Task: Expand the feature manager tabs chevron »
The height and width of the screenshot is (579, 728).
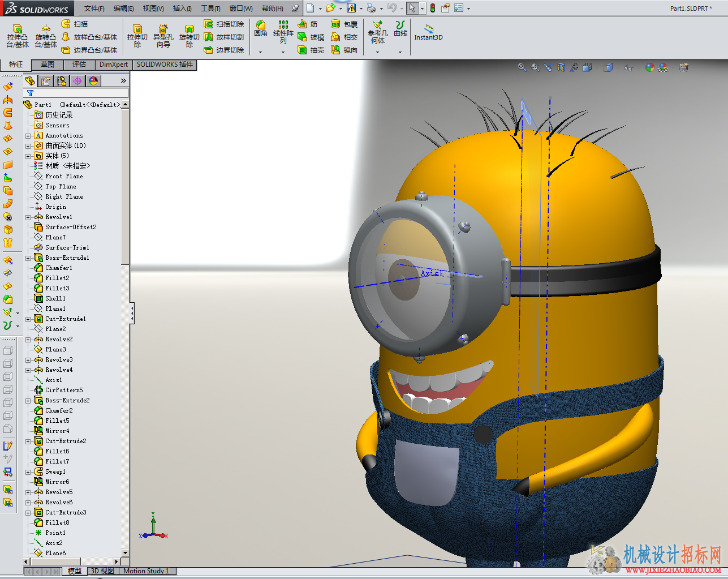Action: 123,81
